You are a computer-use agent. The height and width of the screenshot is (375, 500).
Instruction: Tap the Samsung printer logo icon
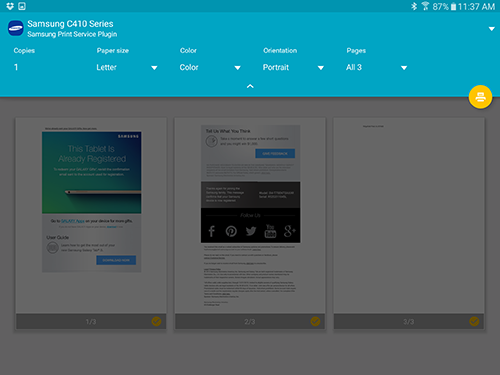(x=16, y=28)
